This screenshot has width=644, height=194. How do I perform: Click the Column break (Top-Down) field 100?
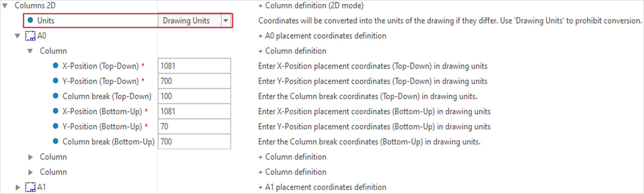194,96
